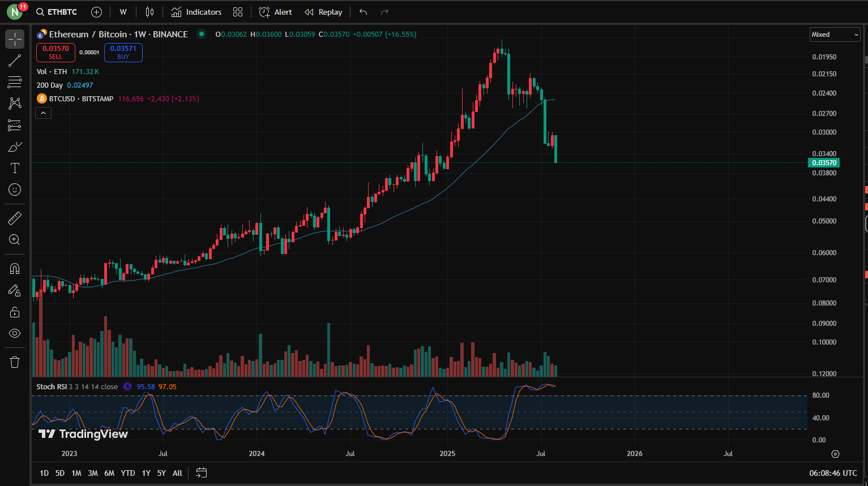The image size is (868, 486).
Task: Open the Indicators dialog
Action: click(196, 12)
